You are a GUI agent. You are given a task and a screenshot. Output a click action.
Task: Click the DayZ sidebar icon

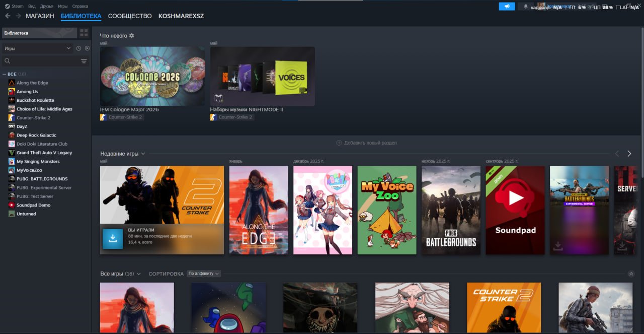(12, 126)
